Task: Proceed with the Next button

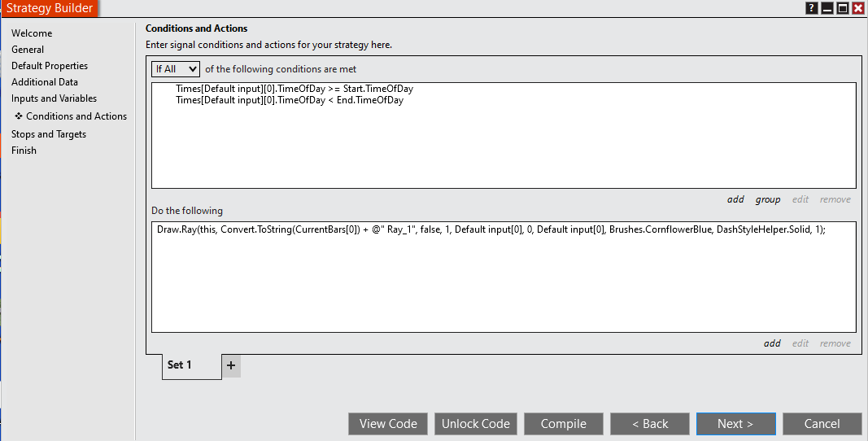Action: pos(735,424)
